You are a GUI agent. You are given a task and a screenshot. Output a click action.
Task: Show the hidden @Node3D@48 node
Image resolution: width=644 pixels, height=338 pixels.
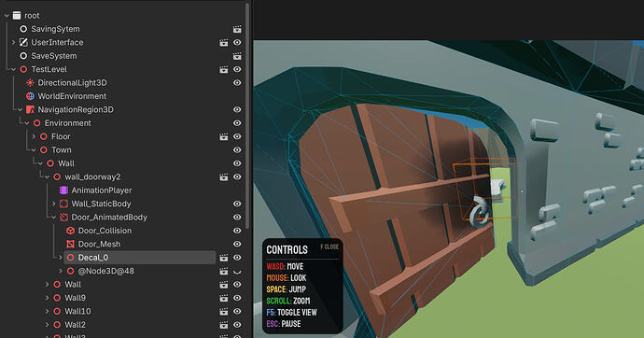237,272
